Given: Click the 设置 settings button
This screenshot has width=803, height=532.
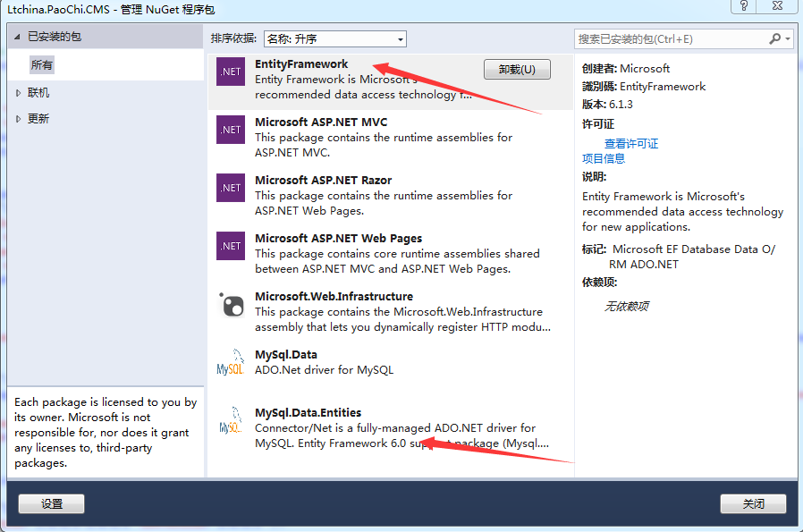Looking at the screenshot, I should pos(51,504).
